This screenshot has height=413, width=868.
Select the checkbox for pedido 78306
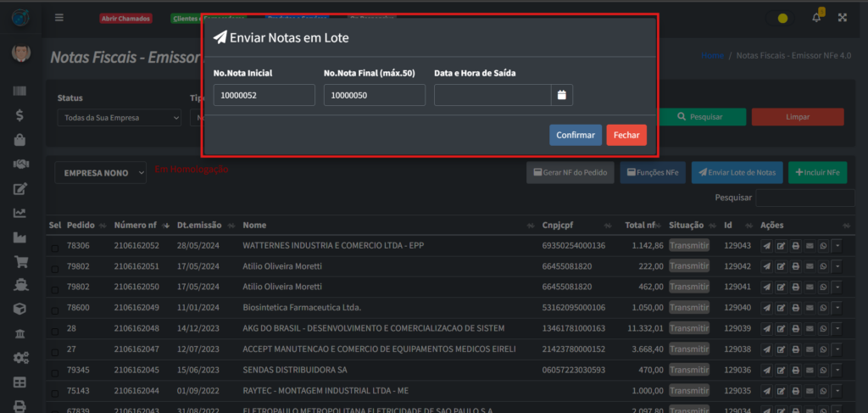click(x=55, y=247)
